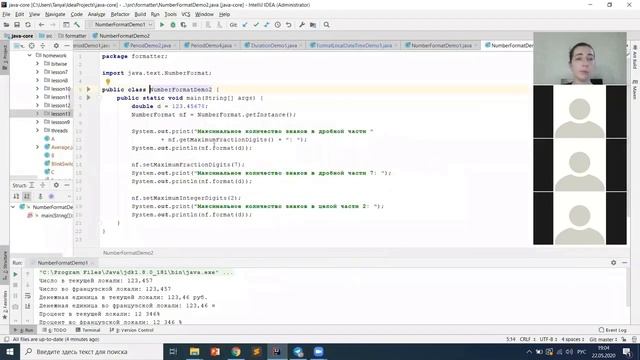
Task: Click the run gutter arrow beside the main method
Action: point(89,98)
